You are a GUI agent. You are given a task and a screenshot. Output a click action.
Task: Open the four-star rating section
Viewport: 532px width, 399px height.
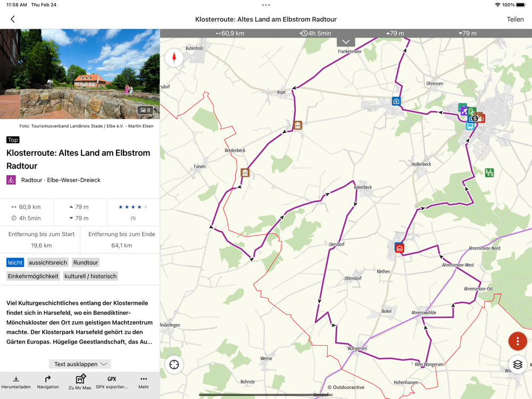point(133,212)
